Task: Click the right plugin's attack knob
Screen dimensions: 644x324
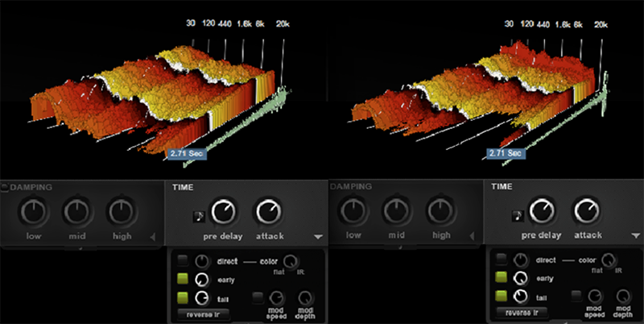Action: point(587,212)
